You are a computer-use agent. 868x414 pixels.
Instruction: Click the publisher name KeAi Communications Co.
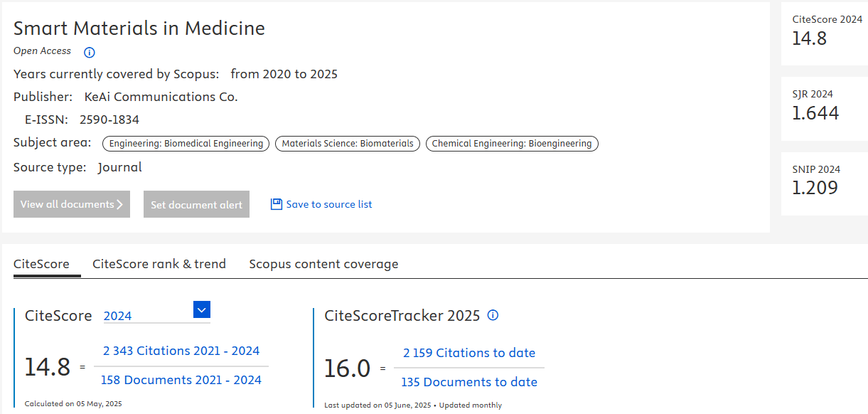click(x=161, y=97)
